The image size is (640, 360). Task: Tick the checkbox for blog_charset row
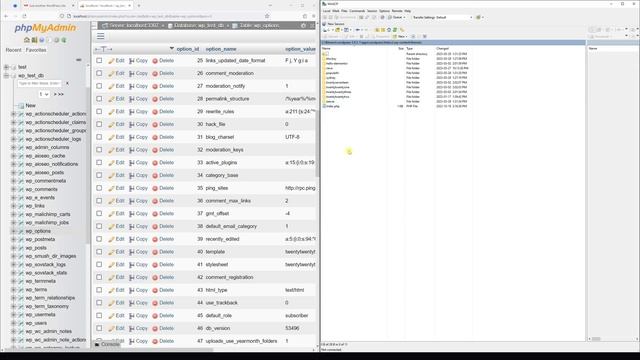[99, 137]
